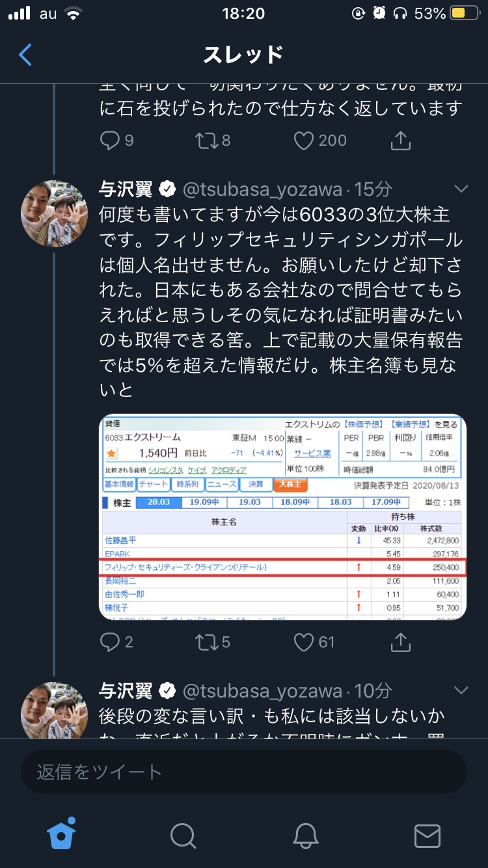488x868 pixels.
Task: Share the 6033 shareholder tweet
Action: [x=400, y=642]
